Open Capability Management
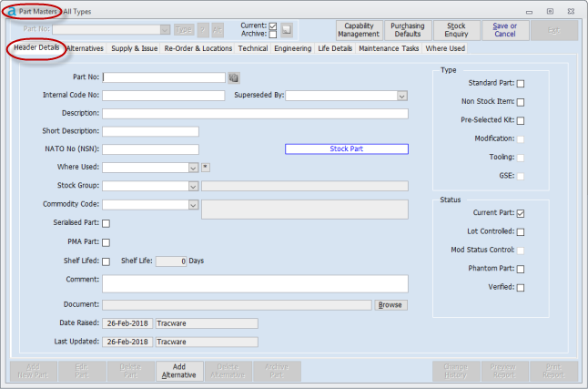 (359, 30)
